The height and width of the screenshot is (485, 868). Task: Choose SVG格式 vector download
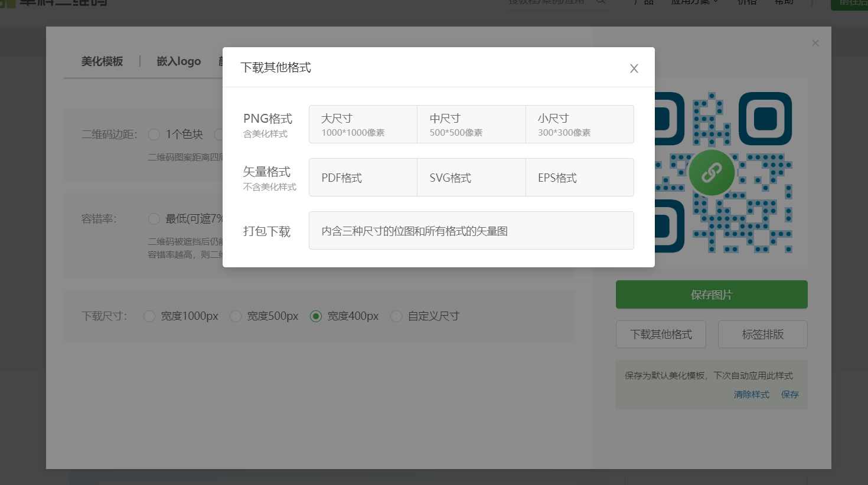coord(471,178)
